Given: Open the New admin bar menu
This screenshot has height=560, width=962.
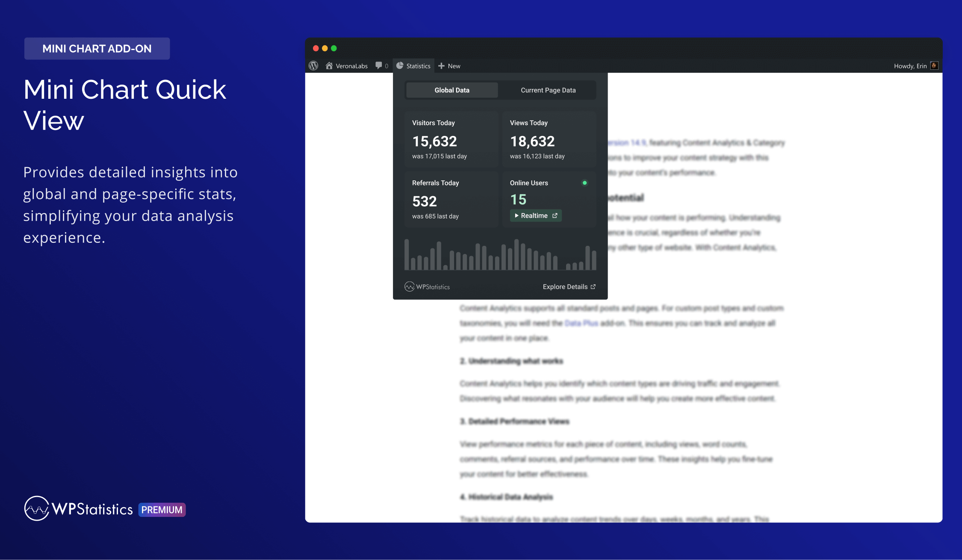Looking at the screenshot, I should click(x=449, y=66).
